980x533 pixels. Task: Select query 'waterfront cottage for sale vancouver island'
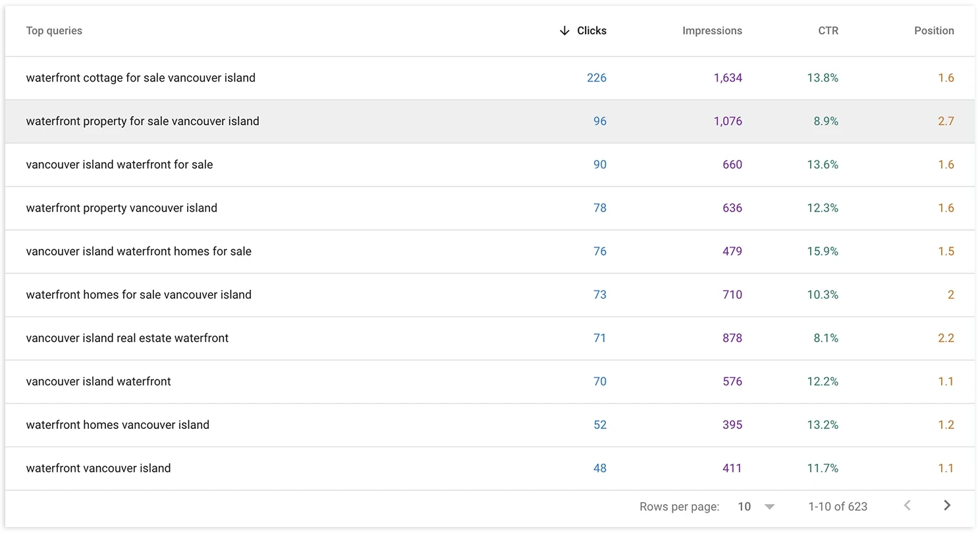click(x=140, y=78)
